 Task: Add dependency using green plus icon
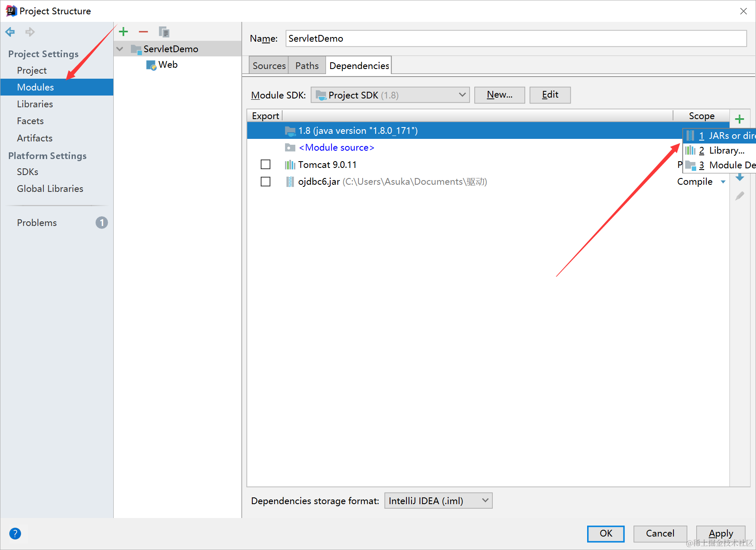(740, 119)
